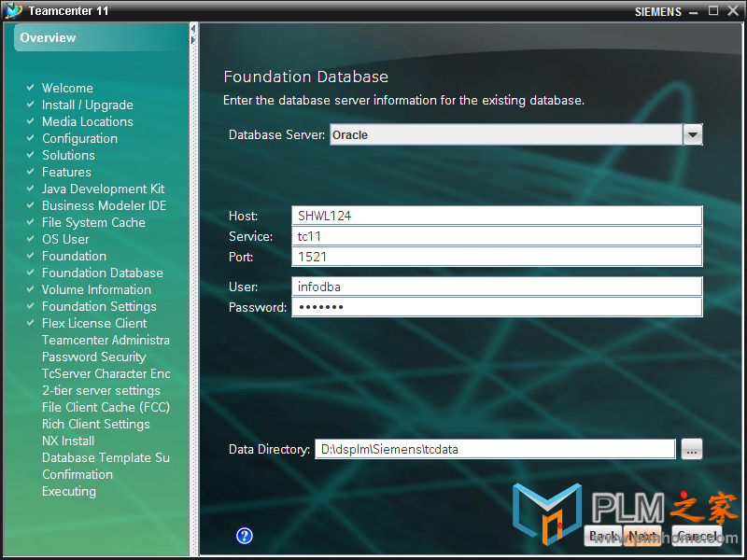Click the "Business Modeler IDE" step
747x560 pixels.
click(104, 205)
